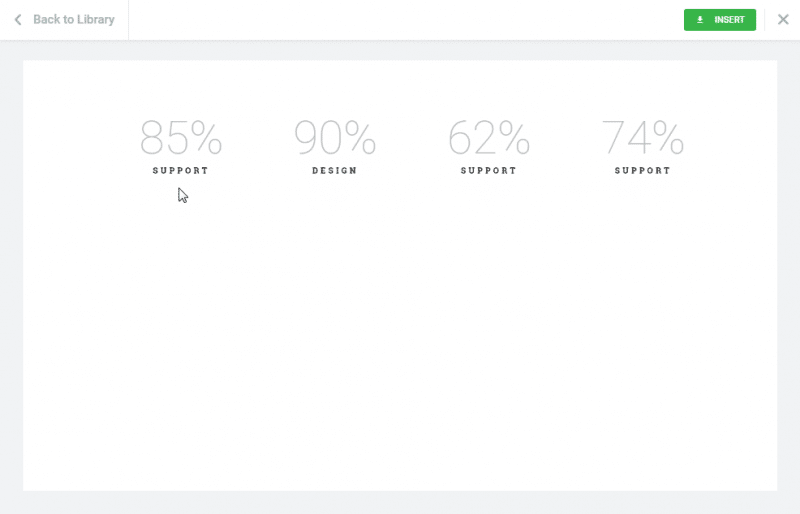Screen dimensions: 800x514
Task: Click the percent sign of 85%
Action: click(x=207, y=137)
